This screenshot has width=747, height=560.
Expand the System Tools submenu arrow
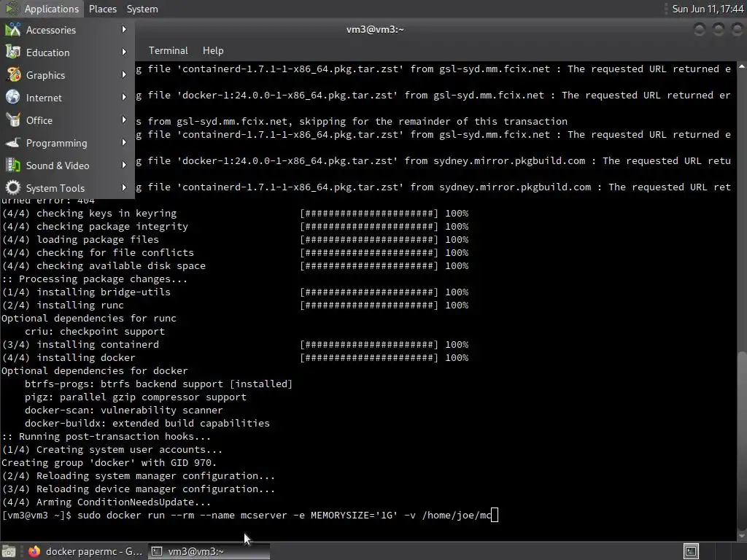124,187
